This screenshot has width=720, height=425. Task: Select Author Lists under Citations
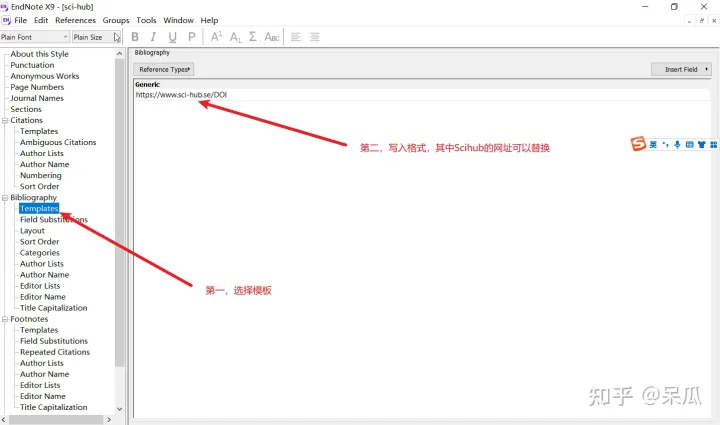tap(42, 153)
